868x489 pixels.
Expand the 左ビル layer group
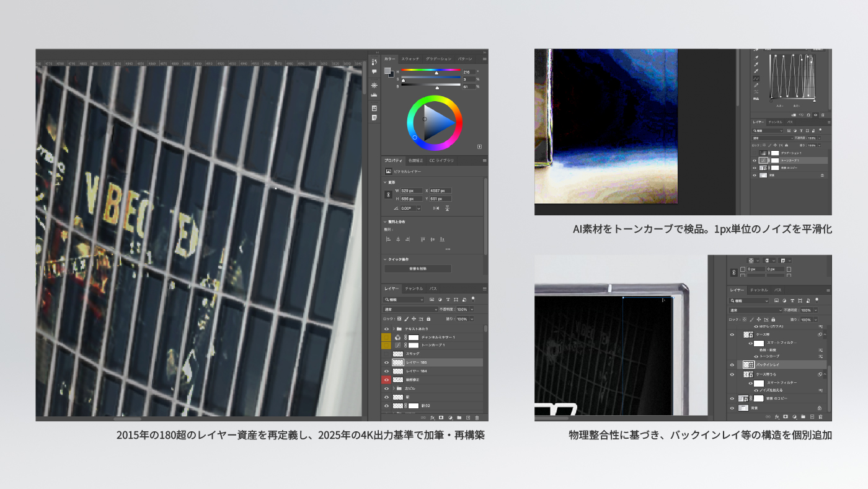click(x=394, y=388)
